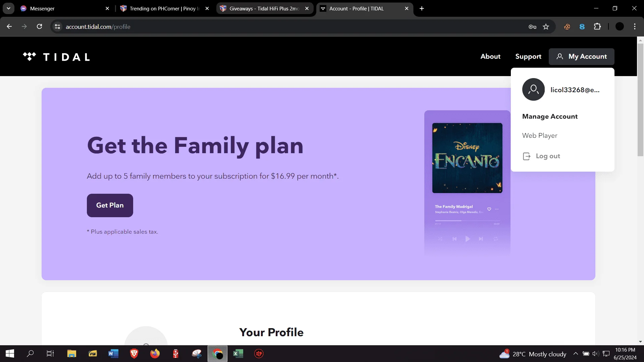Click the site information icon in address bar

tap(57, 26)
